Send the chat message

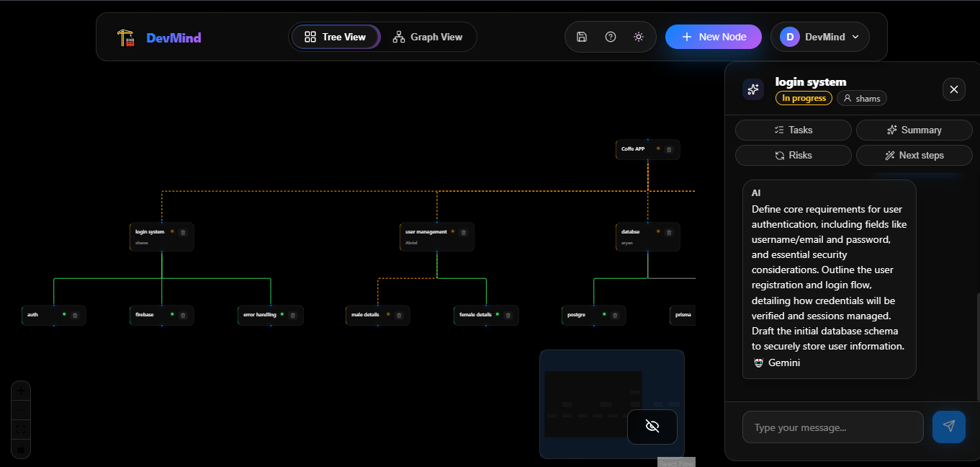coord(949,427)
